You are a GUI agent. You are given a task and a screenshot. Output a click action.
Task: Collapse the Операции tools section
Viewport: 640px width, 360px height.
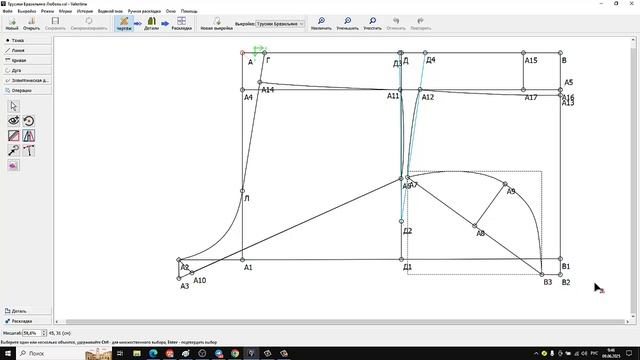(27, 90)
